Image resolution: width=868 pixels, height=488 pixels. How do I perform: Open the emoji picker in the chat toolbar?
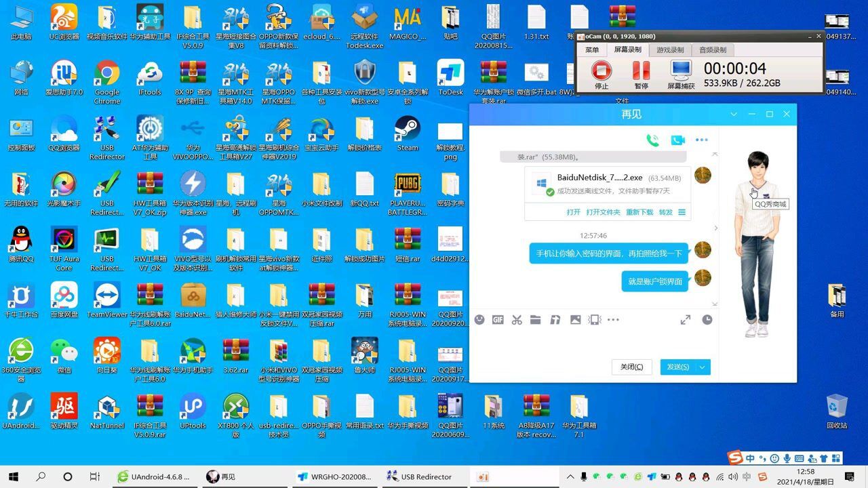[479, 320]
